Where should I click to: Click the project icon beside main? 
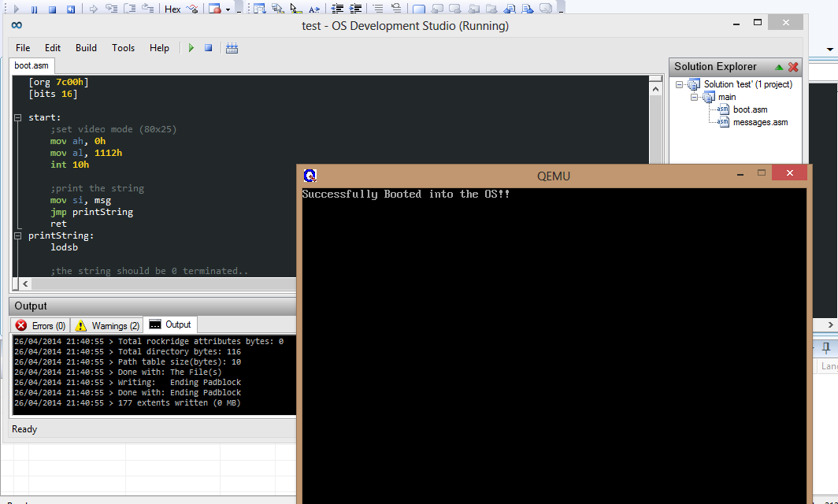pos(709,98)
